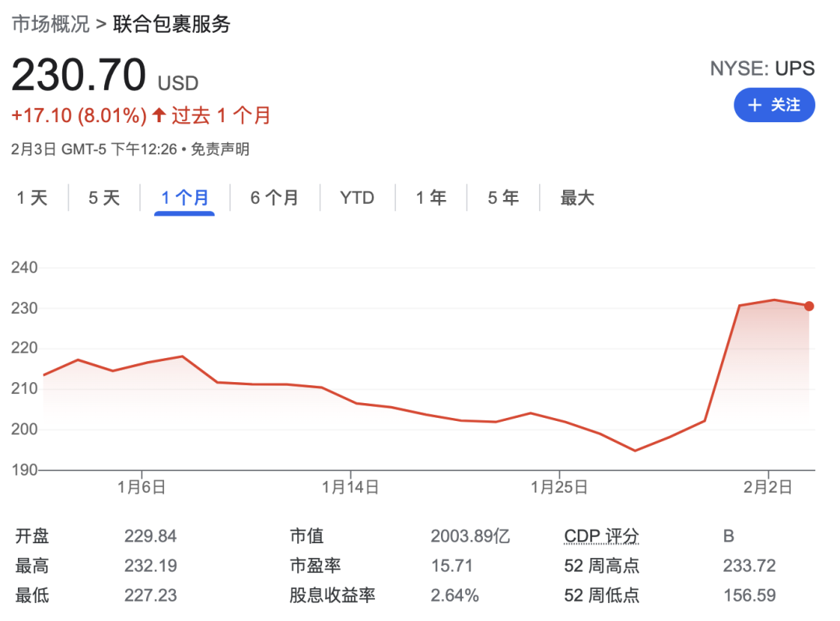Click the 52 周高点 value 233.72
The width and height of the screenshot is (840, 621).
point(749,565)
